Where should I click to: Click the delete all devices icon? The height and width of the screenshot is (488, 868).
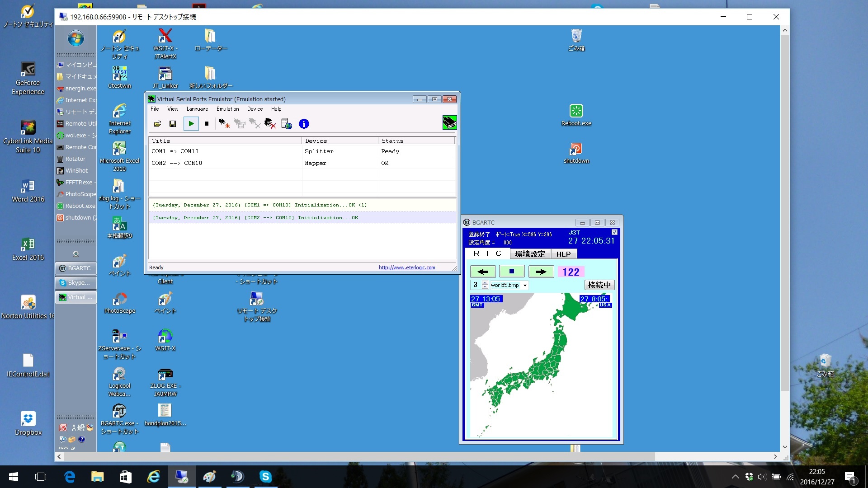click(270, 124)
